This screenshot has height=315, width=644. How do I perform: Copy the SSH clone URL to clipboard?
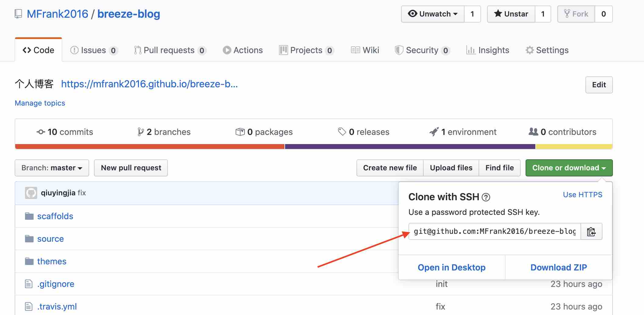591,232
